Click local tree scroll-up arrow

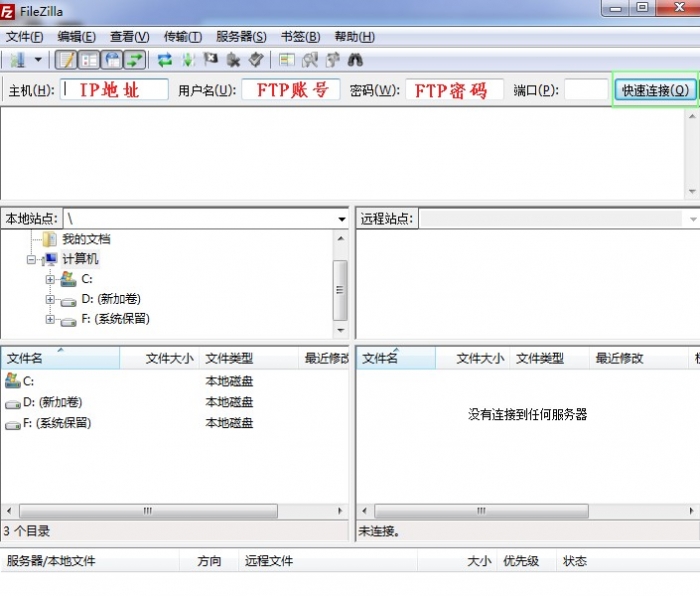[341, 238]
